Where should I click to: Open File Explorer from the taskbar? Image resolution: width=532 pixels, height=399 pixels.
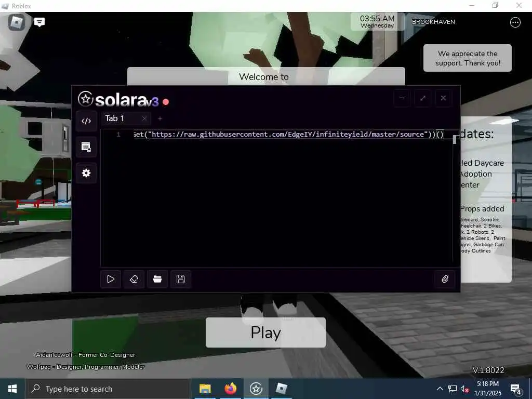pyautogui.click(x=205, y=389)
